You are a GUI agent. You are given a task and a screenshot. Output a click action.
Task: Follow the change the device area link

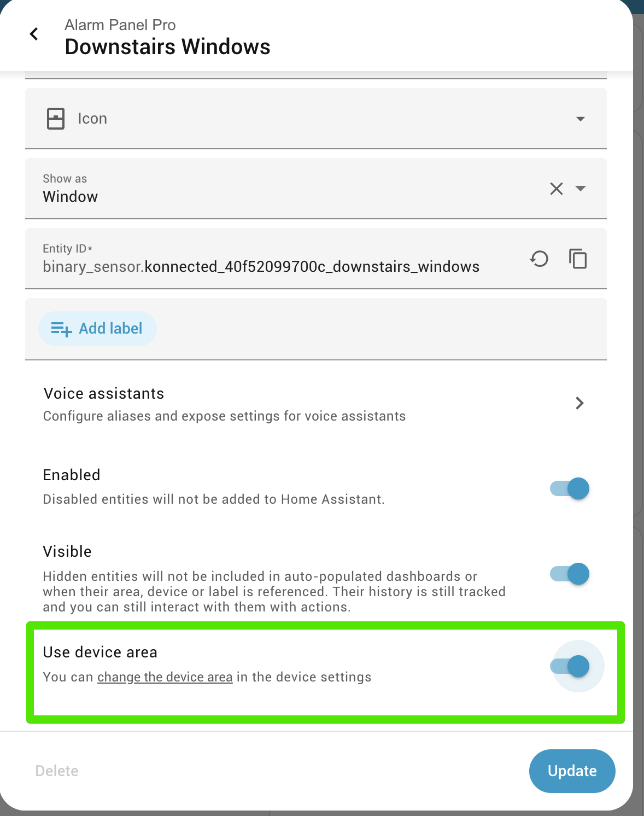click(165, 677)
